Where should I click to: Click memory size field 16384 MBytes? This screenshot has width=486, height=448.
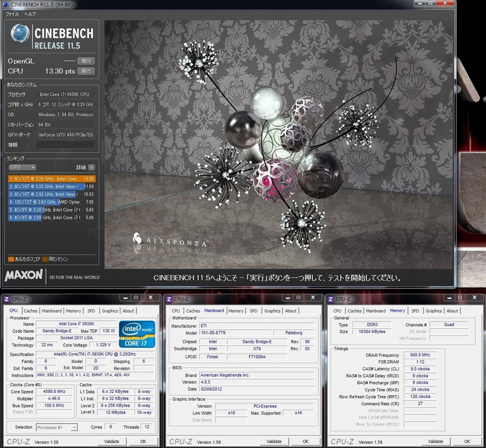372,332
